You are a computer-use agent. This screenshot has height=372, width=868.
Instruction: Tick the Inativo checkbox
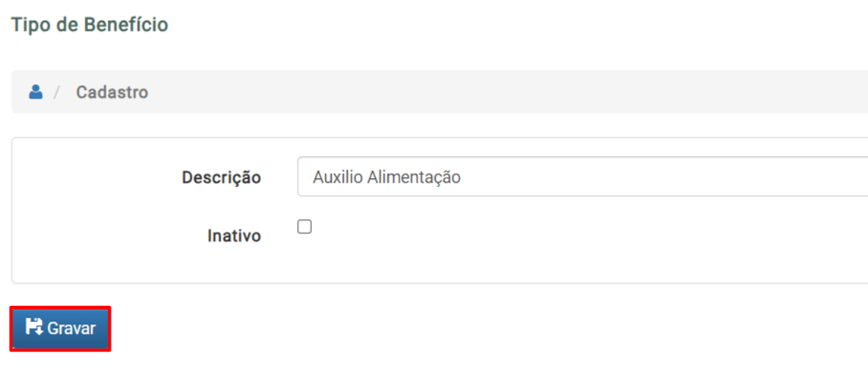click(304, 227)
